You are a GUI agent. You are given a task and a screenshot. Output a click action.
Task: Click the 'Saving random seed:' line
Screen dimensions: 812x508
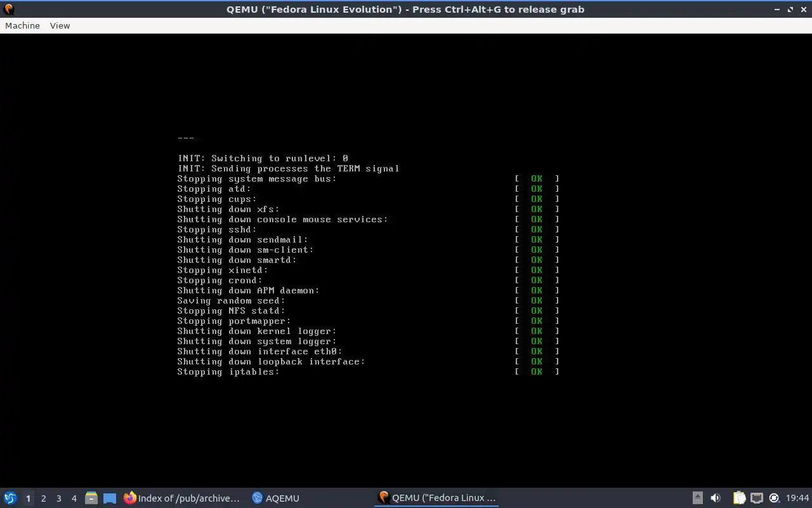[x=231, y=300]
